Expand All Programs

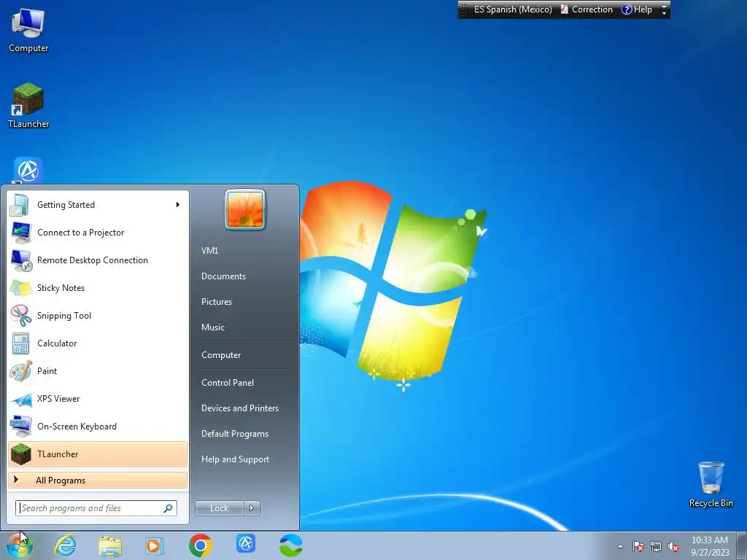[x=98, y=480]
